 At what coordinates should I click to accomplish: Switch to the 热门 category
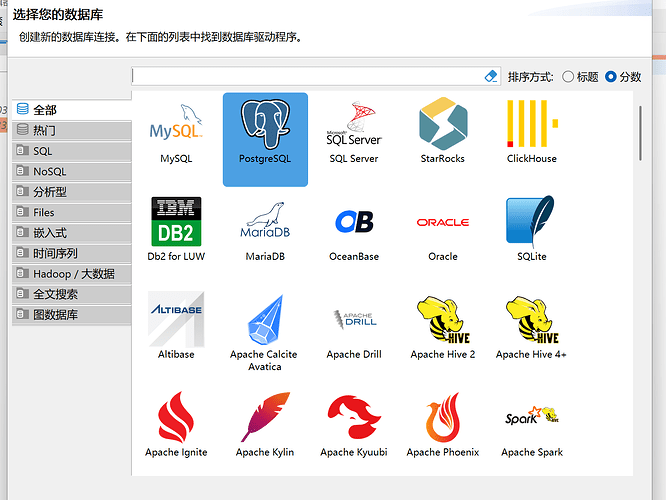(72, 130)
